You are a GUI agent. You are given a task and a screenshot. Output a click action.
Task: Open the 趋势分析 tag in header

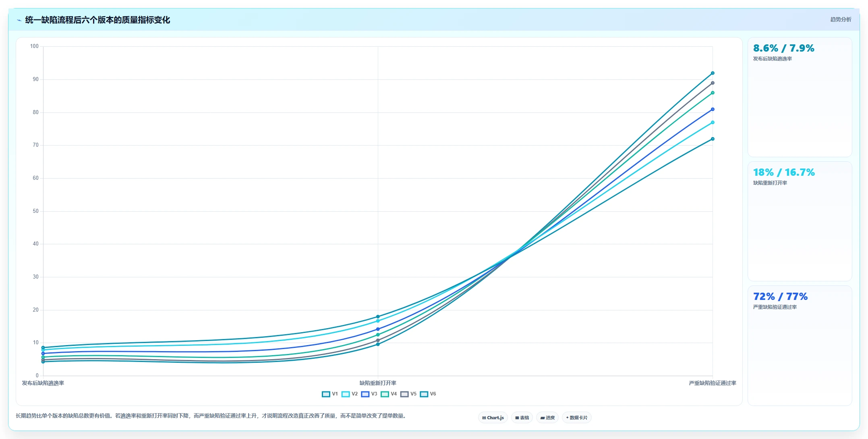(x=841, y=19)
